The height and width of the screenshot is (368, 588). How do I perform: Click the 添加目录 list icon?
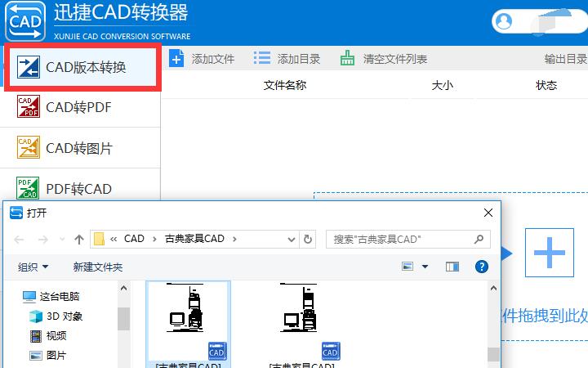262,58
